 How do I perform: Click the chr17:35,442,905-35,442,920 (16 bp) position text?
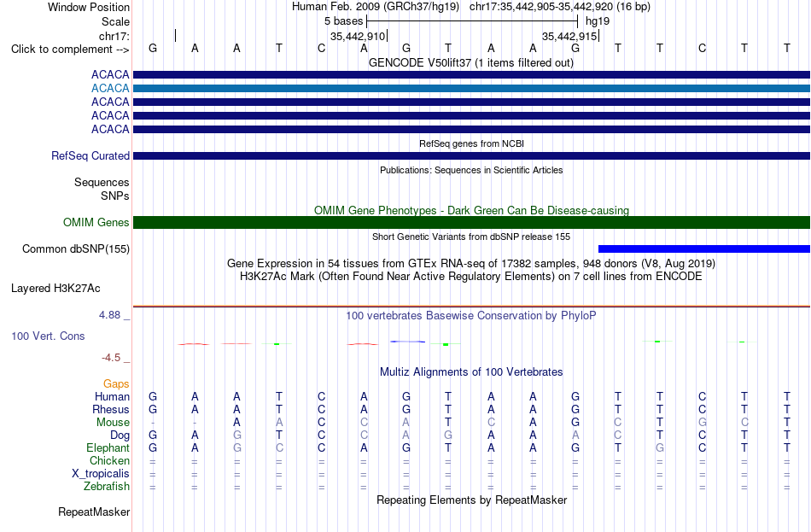pyautogui.click(x=560, y=7)
